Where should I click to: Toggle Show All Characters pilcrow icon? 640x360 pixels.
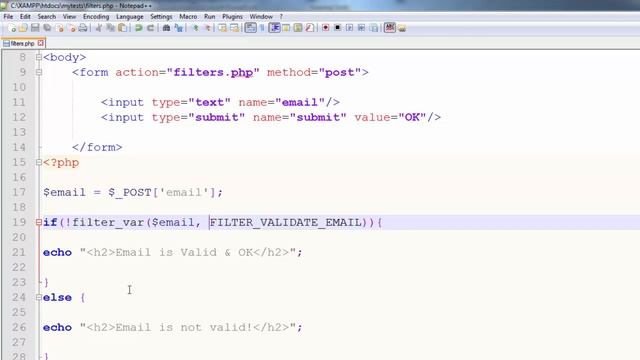(262, 28)
